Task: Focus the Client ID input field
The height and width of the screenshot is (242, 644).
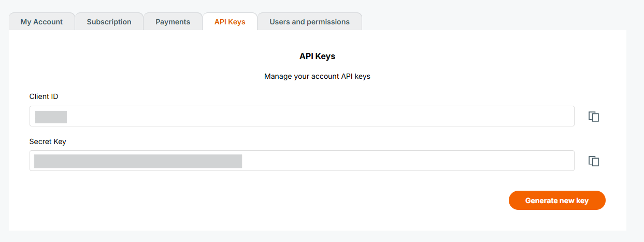Action: tap(311, 116)
